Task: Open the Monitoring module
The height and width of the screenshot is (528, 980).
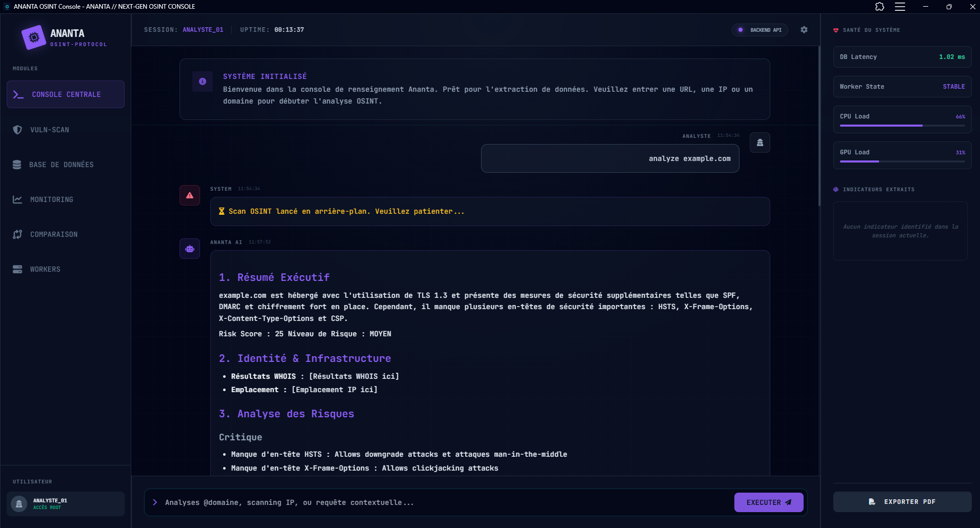Action: (66, 199)
